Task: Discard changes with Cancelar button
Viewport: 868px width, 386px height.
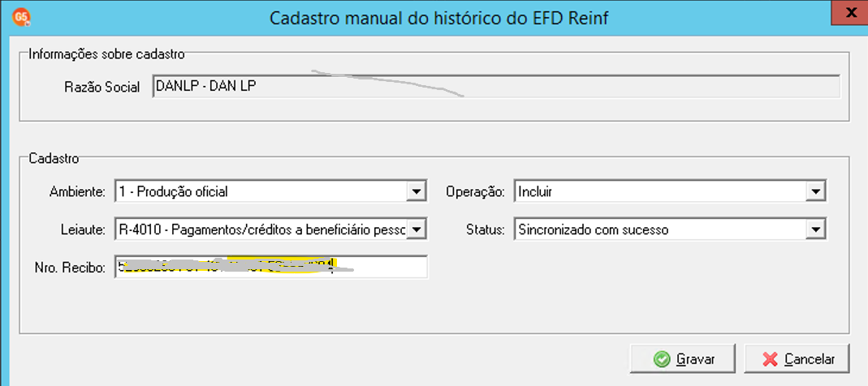Action: click(x=797, y=359)
